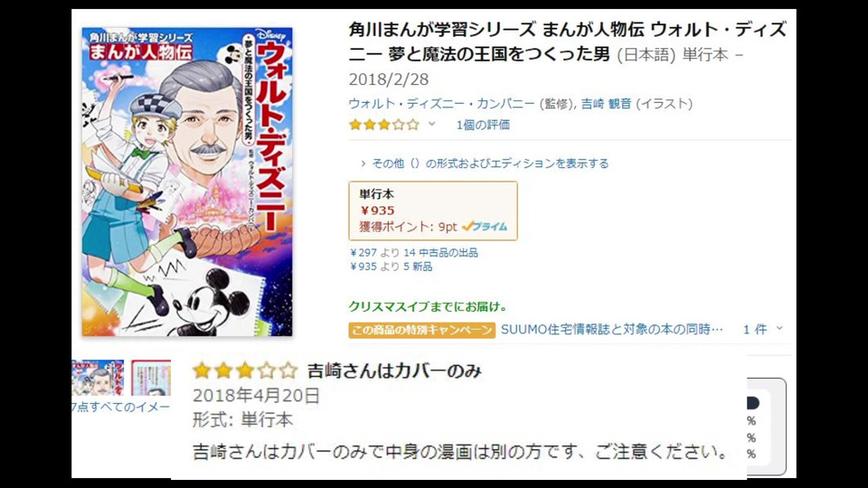Click the プライム badge icon
Image resolution: width=868 pixels, height=488 pixels.
tap(485, 226)
